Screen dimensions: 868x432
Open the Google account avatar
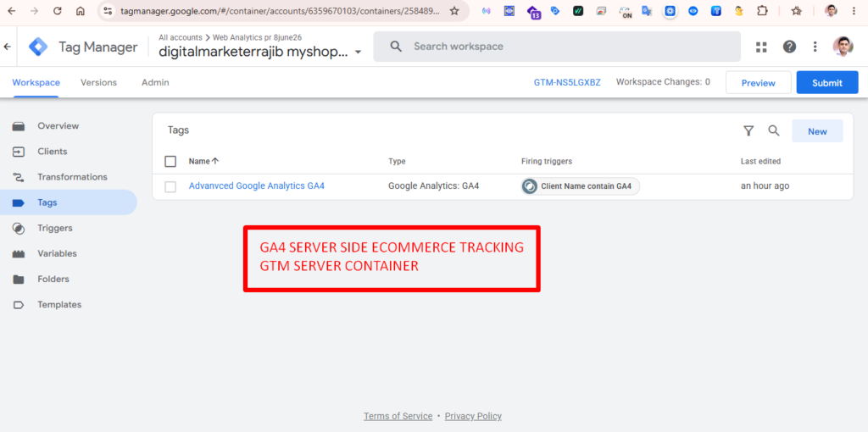(843, 47)
